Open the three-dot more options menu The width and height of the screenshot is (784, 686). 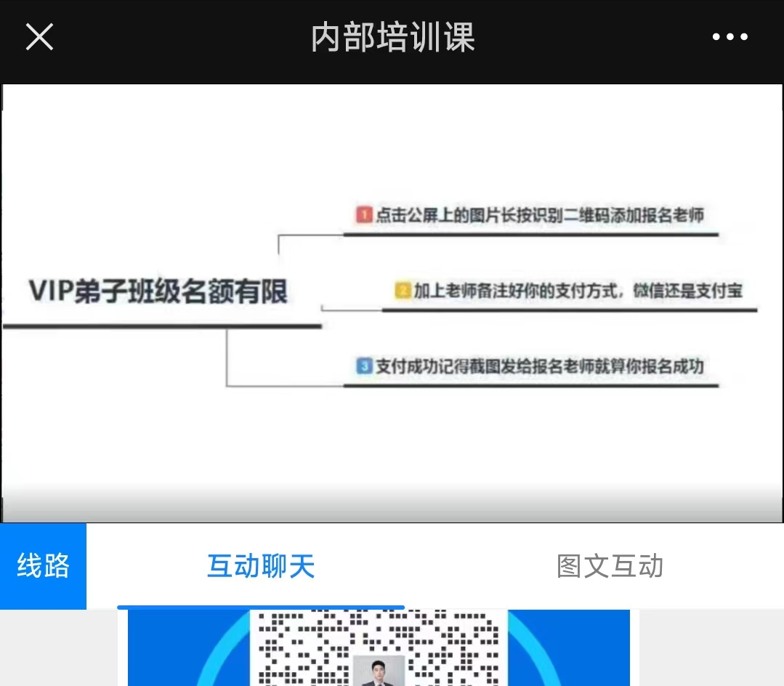[x=730, y=37]
